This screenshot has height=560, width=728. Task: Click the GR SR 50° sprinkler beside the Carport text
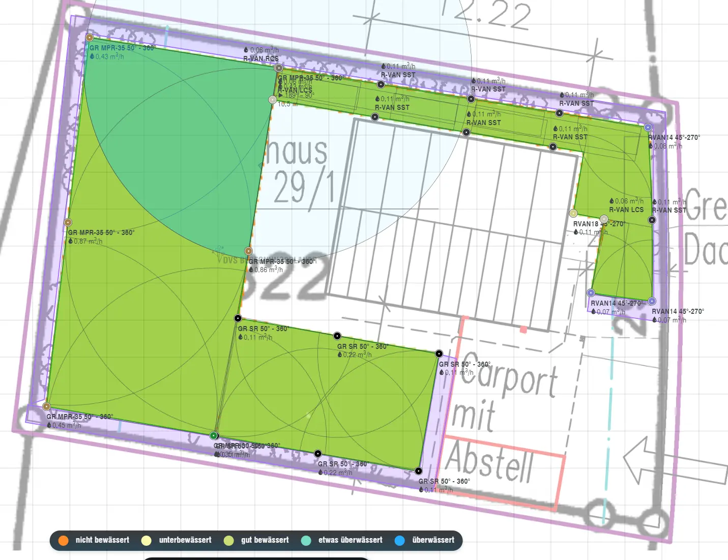439,353
